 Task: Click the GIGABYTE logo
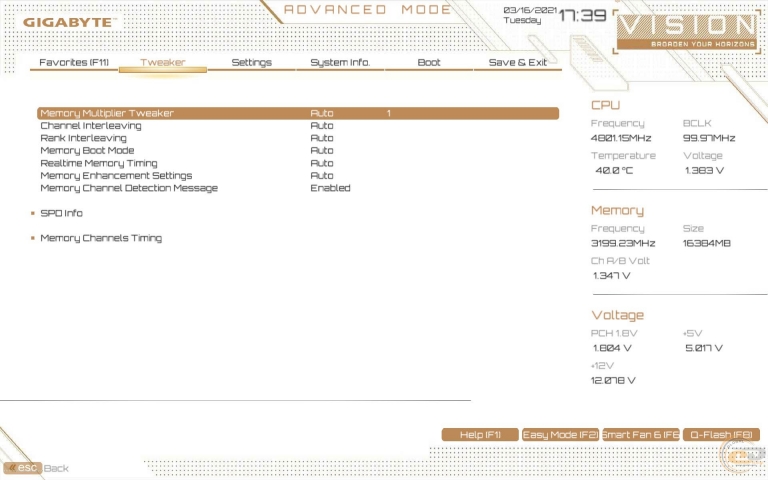pos(70,23)
